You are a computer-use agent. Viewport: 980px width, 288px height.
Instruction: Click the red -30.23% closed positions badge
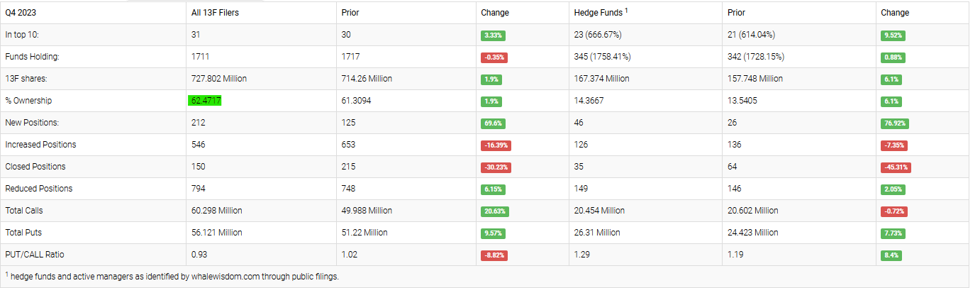(x=495, y=167)
